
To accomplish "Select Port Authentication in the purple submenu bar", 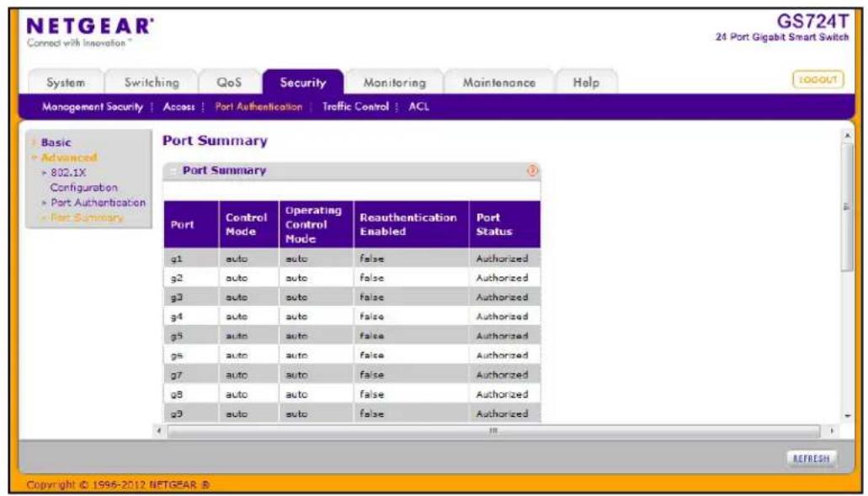I will 258,107.
